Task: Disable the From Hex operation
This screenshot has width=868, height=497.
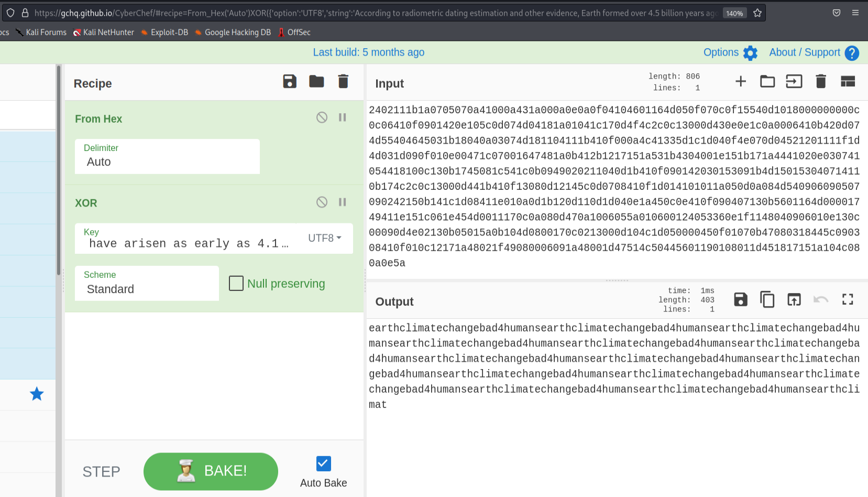Action: pos(322,117)
